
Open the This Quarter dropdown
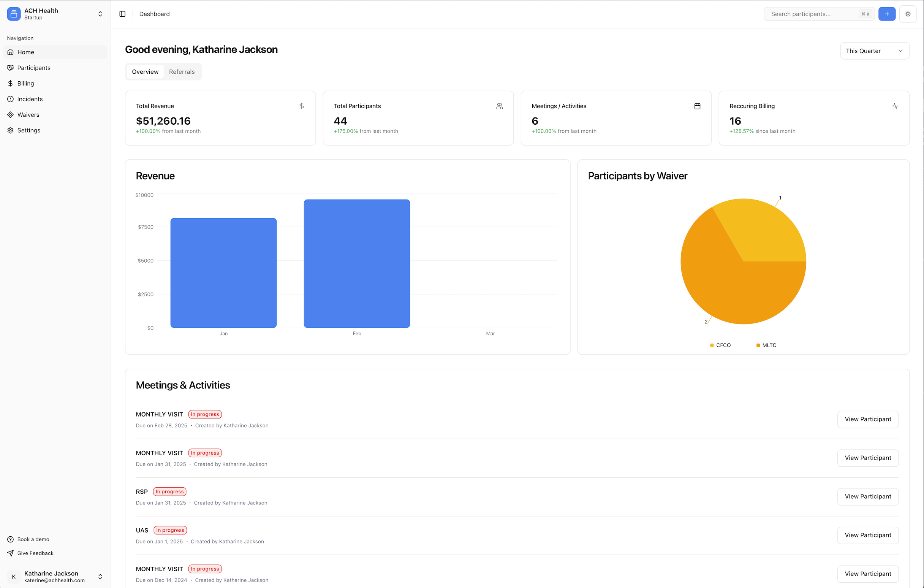[875, 51]
